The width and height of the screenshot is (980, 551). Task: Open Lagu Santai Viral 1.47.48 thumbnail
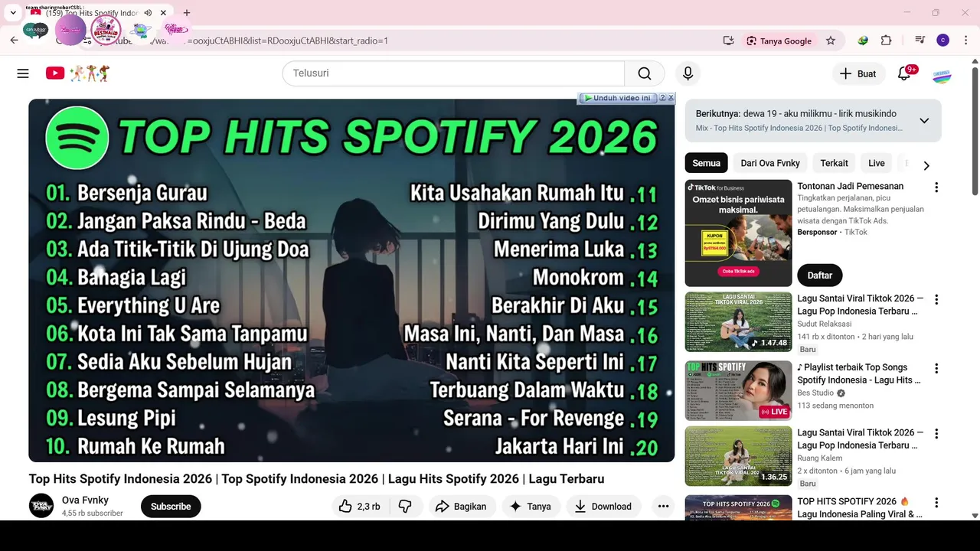[738, 322]
